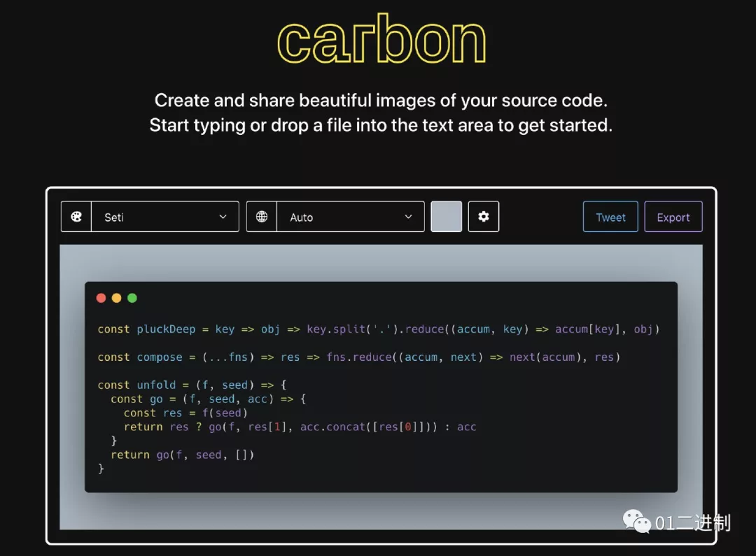Click in the 'const pluckDeep' code line

pyautogui.click(x=379, y=329)
